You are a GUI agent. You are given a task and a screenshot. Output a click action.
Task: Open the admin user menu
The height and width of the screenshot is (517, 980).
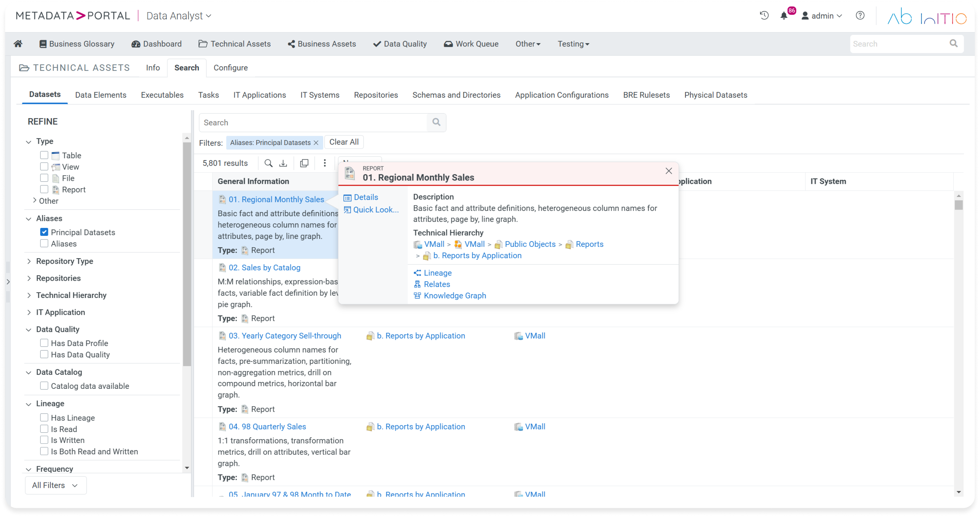(x=822, y=16)
